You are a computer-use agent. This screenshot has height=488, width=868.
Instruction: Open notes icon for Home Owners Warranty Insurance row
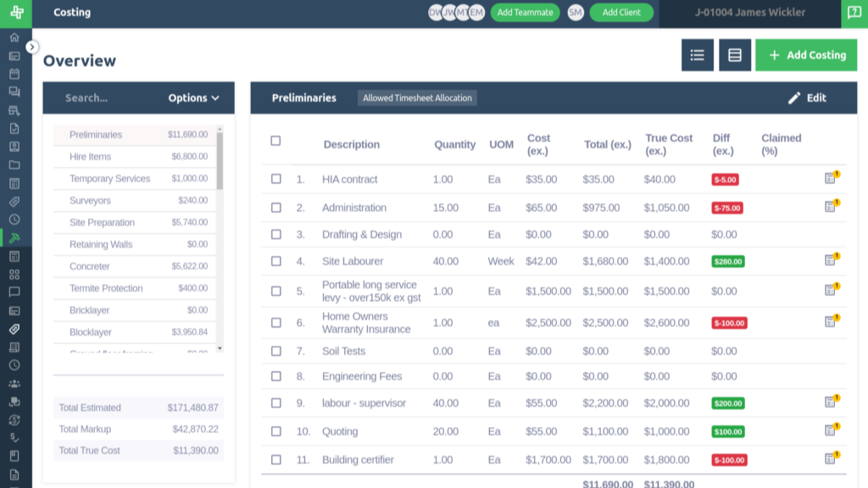coord(832,321)
